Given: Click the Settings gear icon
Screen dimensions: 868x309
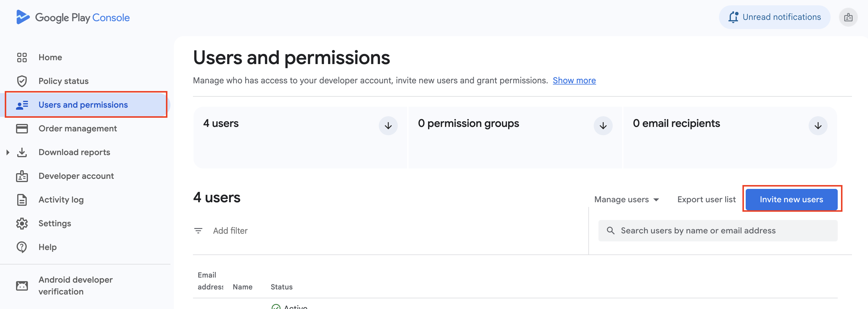Looking at the screenshot, I should (x=22, y=224).
